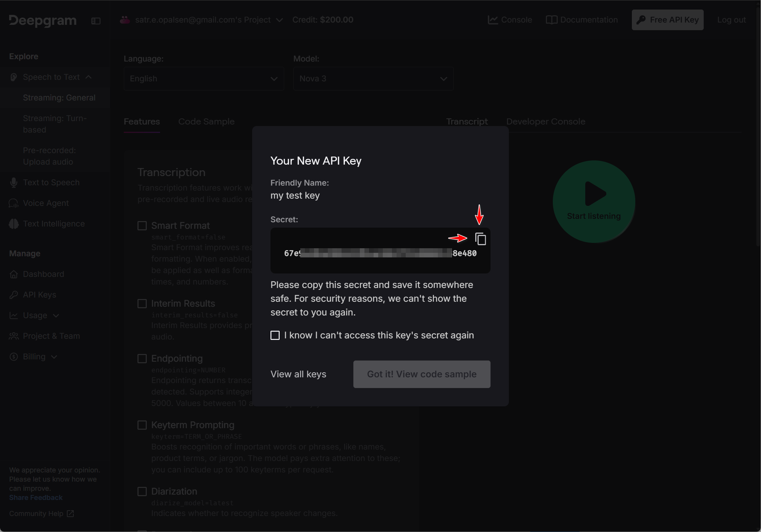
Task: Log out of the account
Action: (731, 20)
